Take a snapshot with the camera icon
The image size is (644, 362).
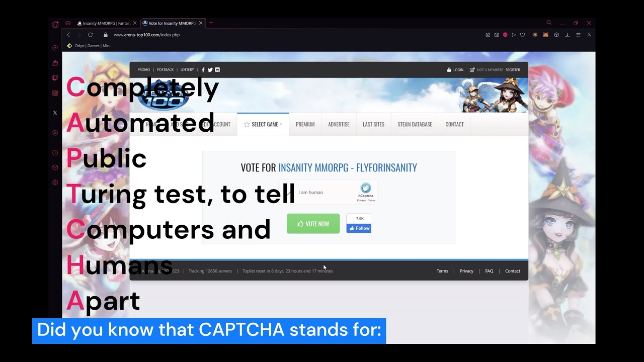coord(497,35)
